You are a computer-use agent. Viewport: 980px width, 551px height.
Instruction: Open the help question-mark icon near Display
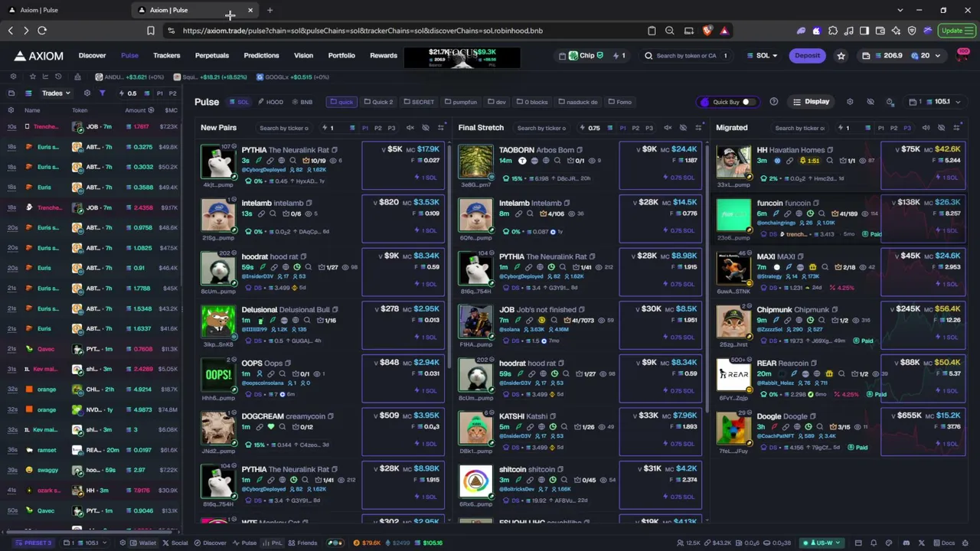pyautogui.click(x=773, y=102)
